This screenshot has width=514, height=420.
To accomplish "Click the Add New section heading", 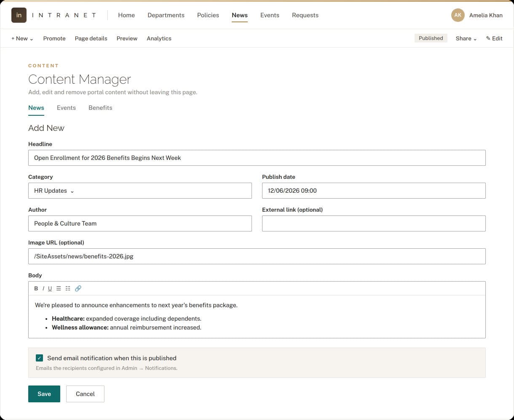I will (46, 128).
